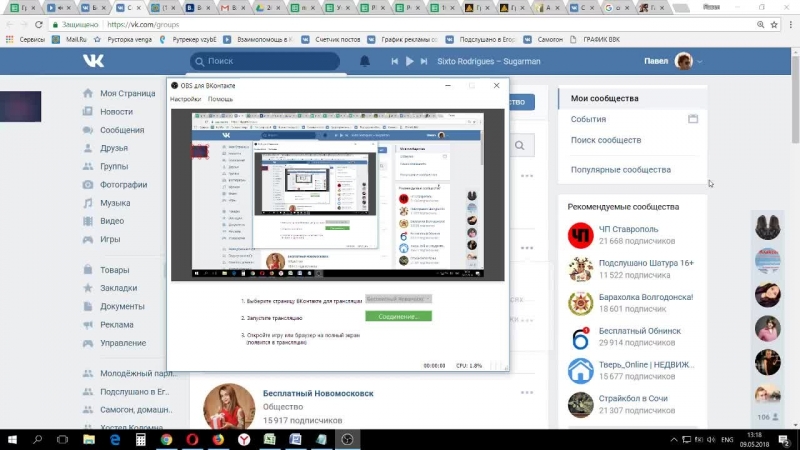The image size is (800, 450).
Task: Expand VK page selection dropdown in OBS
Action: click(398, 299)
